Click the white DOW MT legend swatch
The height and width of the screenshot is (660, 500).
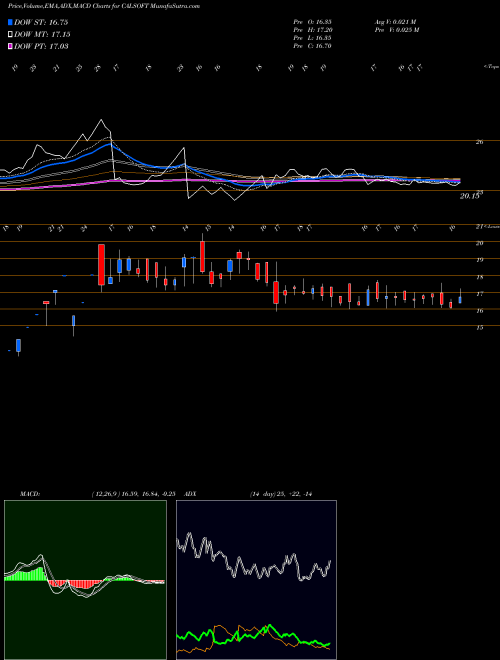click(x=10, y=35)
